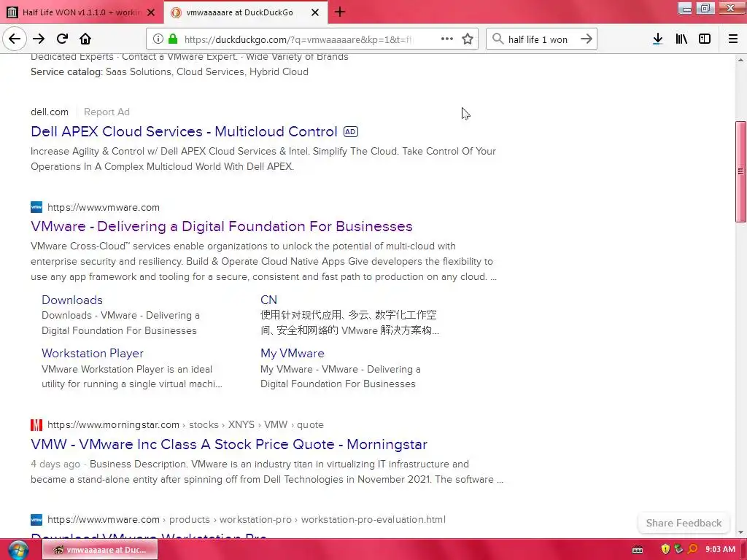This screenshot has height=560, width=747.
Task: Open the My VMware sitelink
Action: 292,354
